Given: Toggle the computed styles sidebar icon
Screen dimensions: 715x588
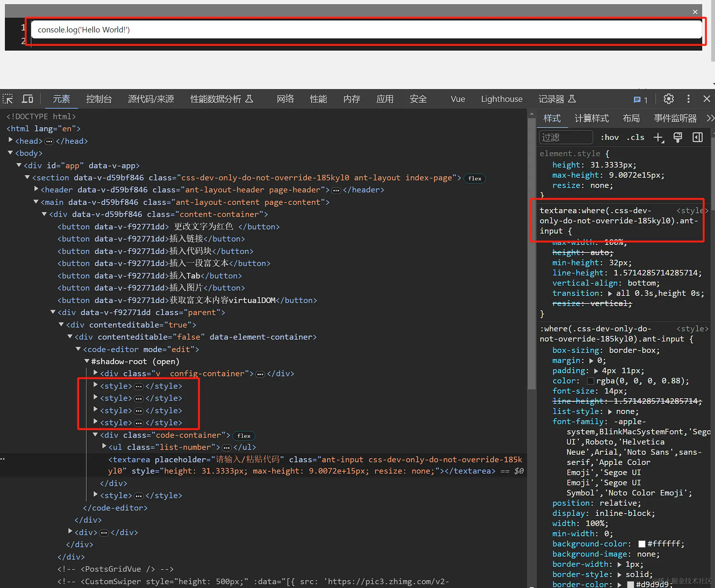Looking at the screenshot, I should (x=698, y=137).
